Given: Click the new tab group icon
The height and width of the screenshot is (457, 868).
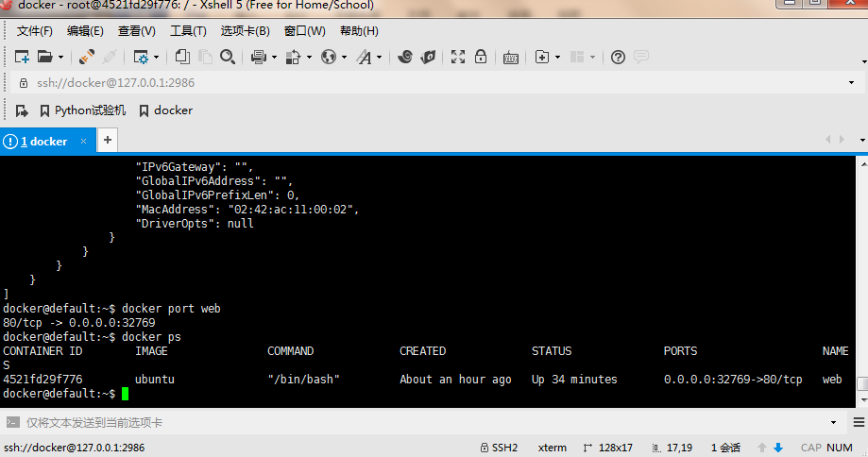Looking at the screenshot, I should tap(542, 57).
